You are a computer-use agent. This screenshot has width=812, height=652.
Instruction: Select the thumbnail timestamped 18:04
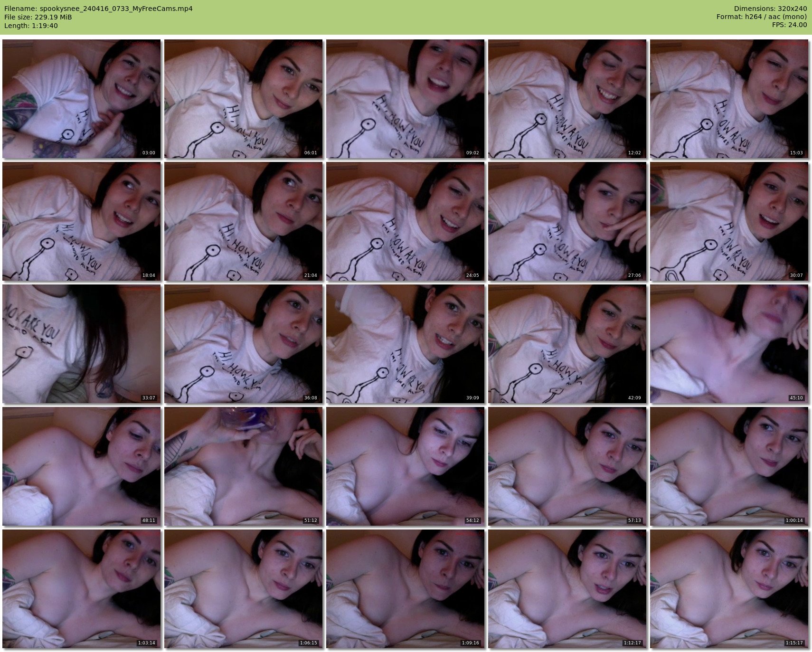tap(81, 221)
